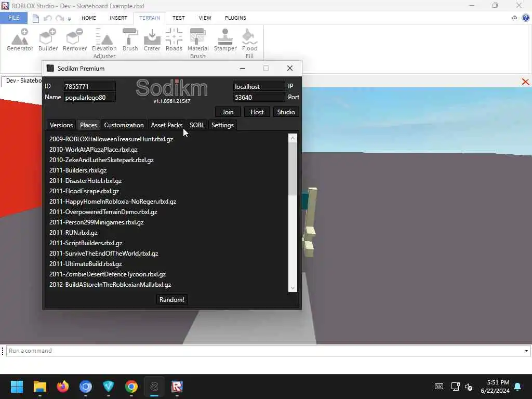
Task: Click the places list scroll-up arrow
Action: coord(292,138)
